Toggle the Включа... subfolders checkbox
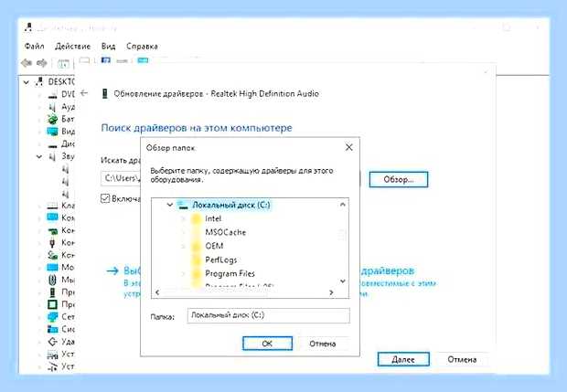Screen dimensions: 567x392 point(105,198)
